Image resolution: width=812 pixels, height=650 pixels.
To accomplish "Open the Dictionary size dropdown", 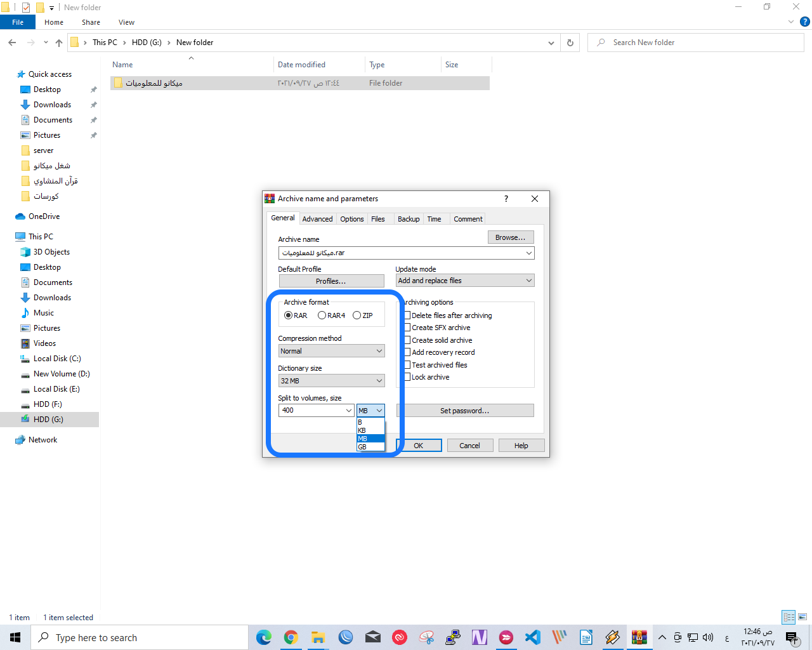I will (331, 381).
